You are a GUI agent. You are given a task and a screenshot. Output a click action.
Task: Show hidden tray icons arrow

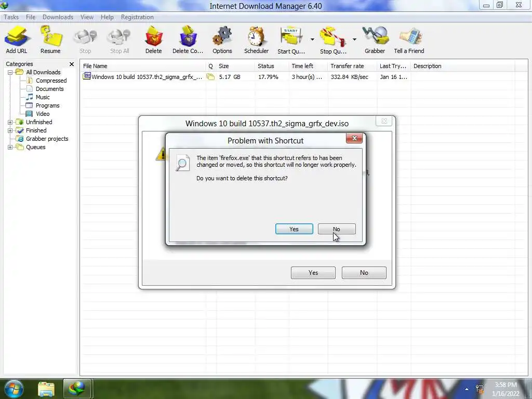pos(467,389)
